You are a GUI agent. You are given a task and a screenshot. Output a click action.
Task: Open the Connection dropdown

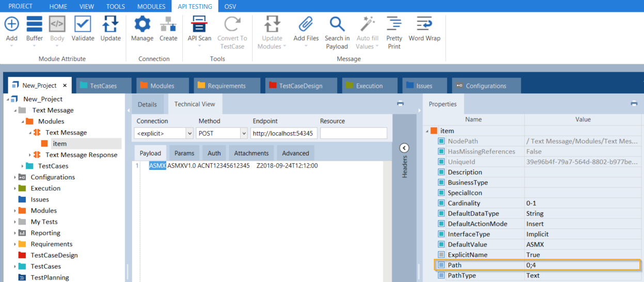[x=189, y=133]
